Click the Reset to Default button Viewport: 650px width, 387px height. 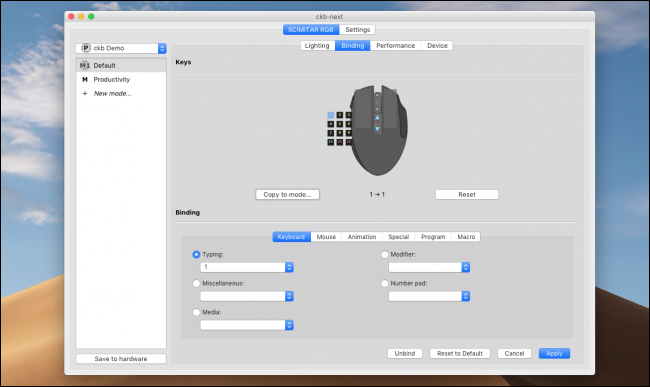460,353
